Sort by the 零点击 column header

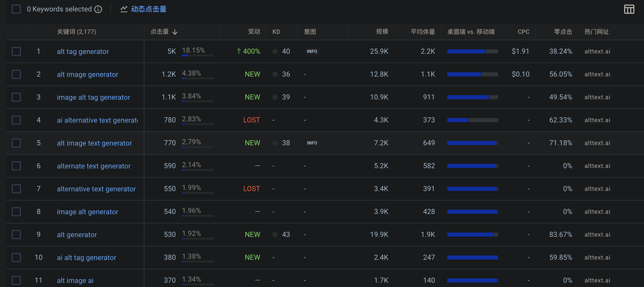point(563,32)
